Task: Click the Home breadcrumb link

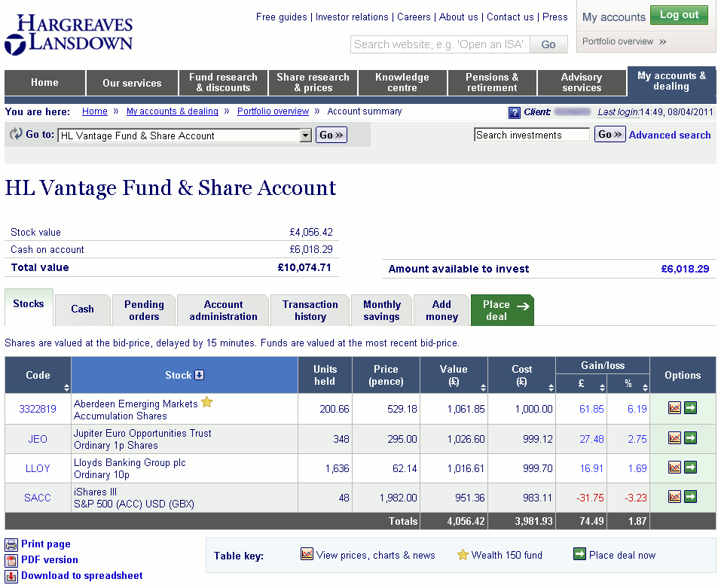Action: pyautogui.click(x=95, y=111)
